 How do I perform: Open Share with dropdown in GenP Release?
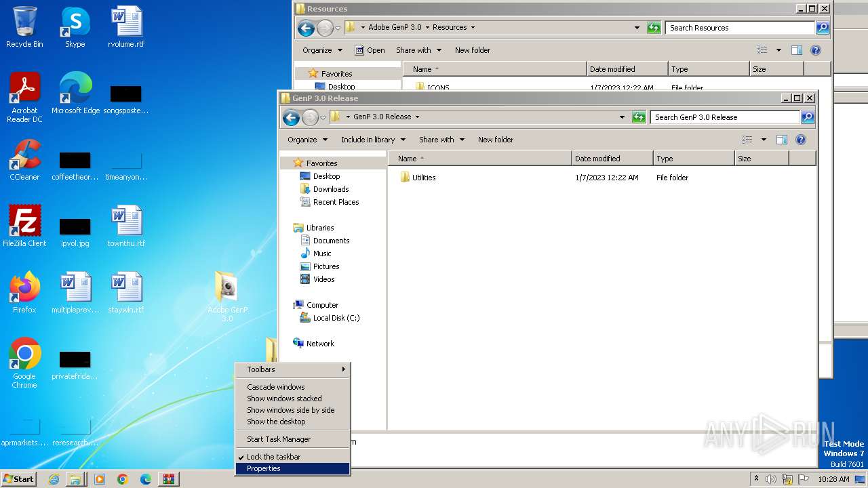coord(441,140)
